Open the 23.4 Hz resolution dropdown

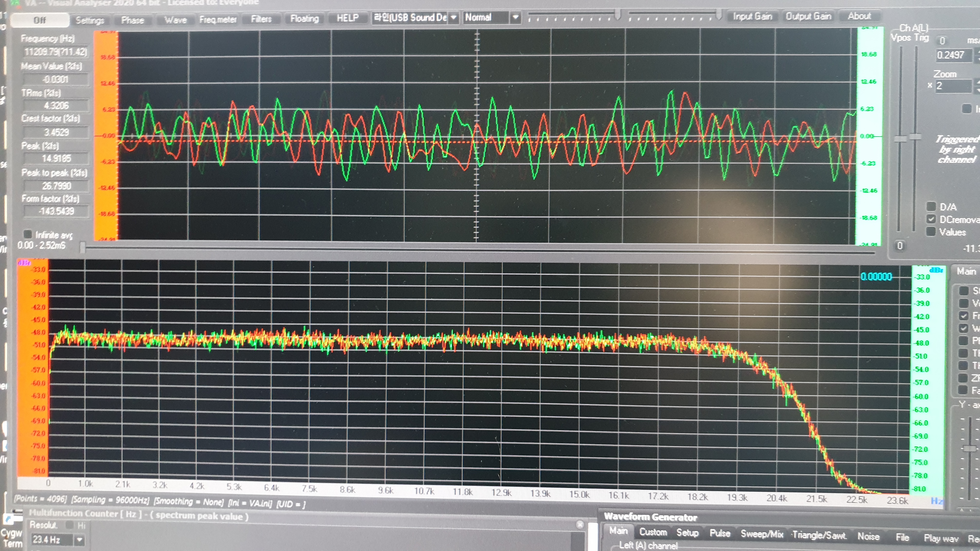(79, 539)
